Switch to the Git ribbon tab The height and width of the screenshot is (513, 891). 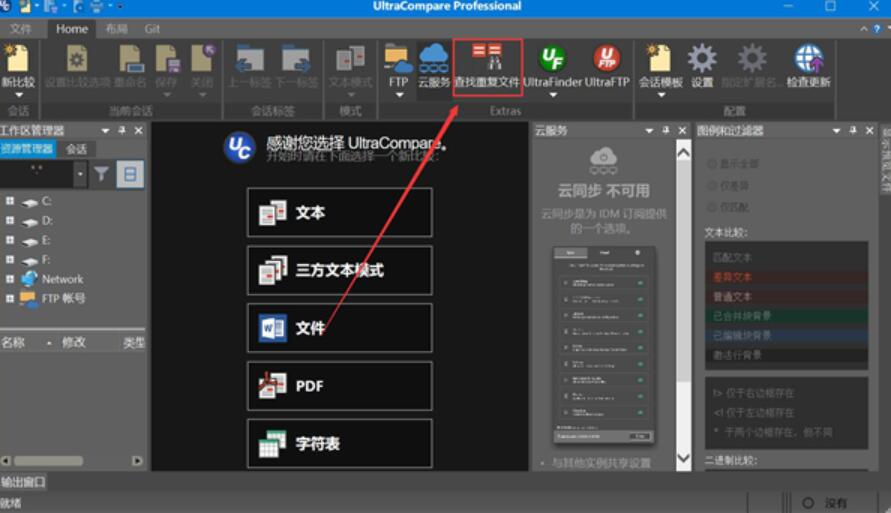coord(152,28)
